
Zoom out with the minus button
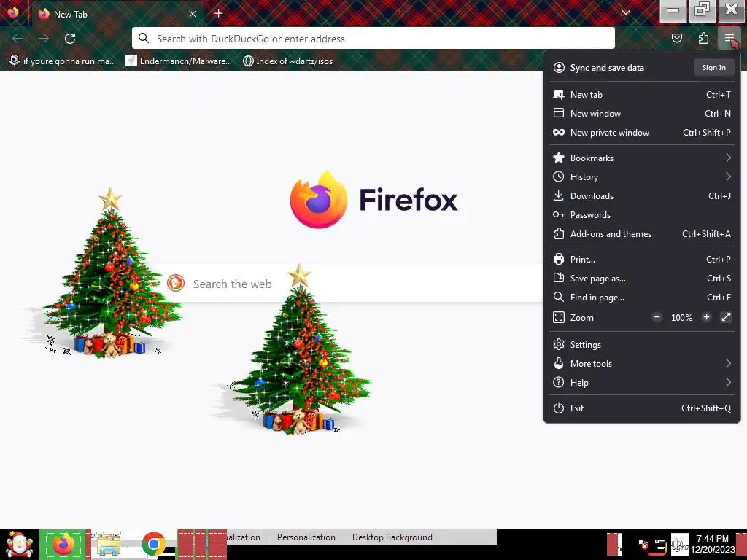click(657, 317)
